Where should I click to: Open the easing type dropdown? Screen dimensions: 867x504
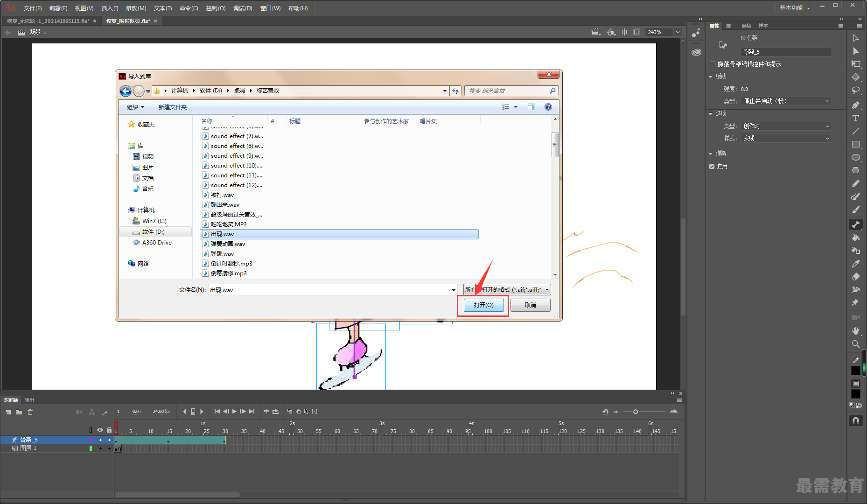pos(786,101)
